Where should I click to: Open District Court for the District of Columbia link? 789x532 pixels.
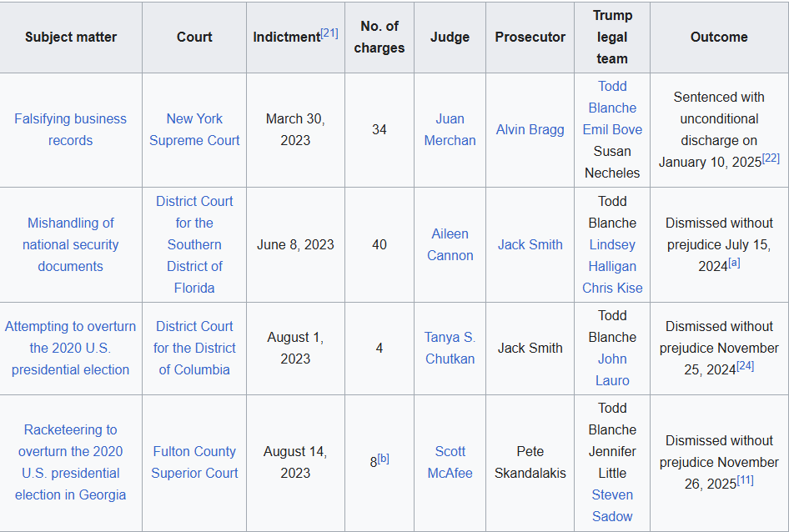[194, 348]
